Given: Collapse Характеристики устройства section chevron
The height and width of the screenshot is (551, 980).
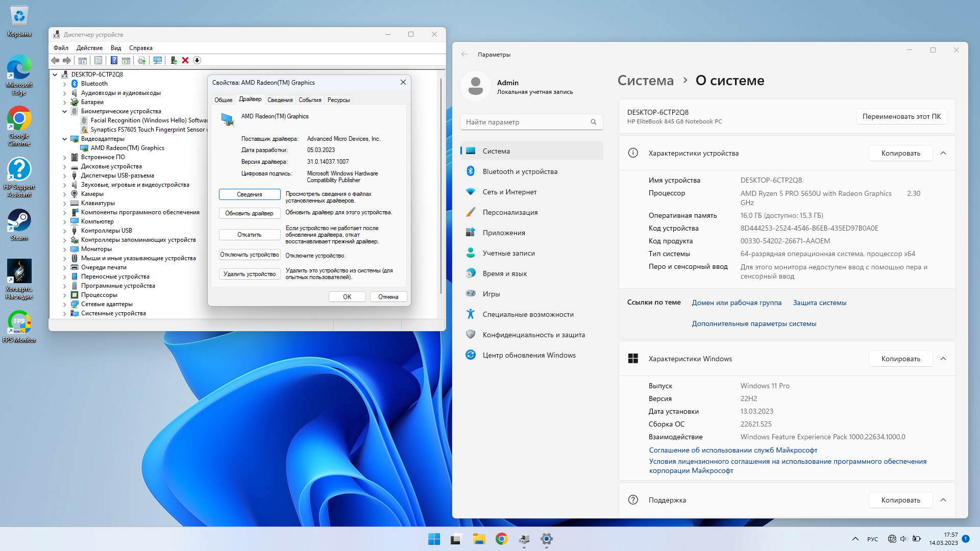Looking at the screenshot, I should point(943,153).
